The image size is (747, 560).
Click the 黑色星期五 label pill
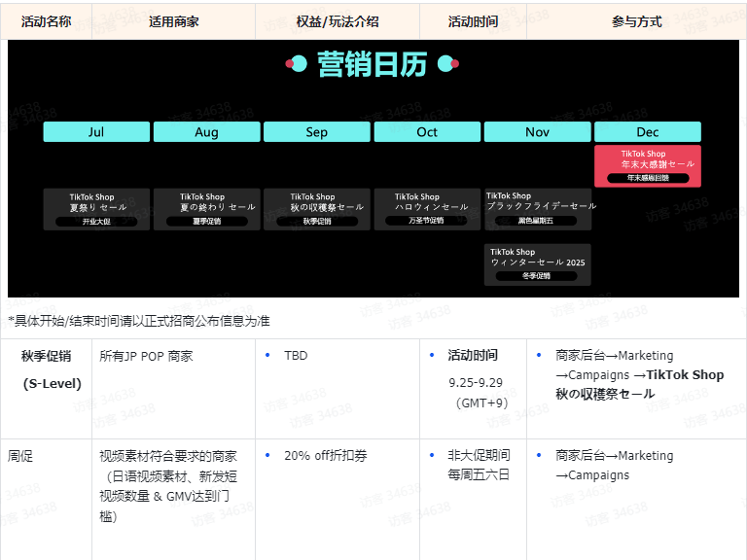pos(536,221)
